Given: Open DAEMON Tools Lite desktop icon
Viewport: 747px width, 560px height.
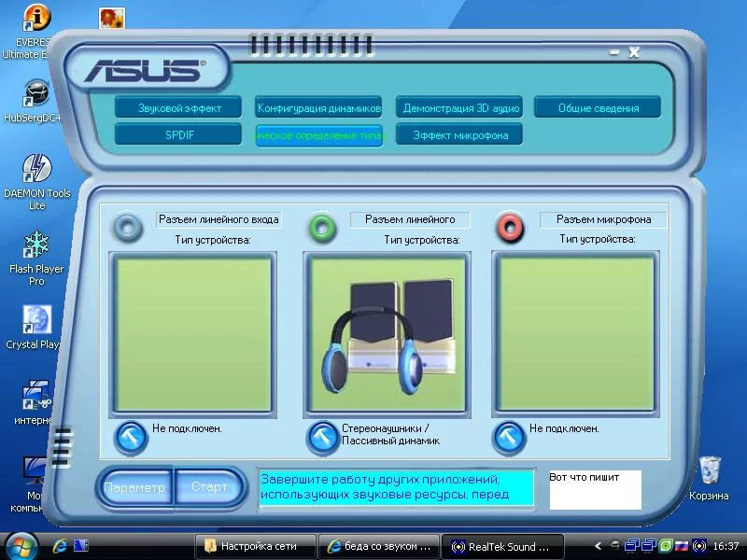Looking at the screenshot, I should point(36,182).
